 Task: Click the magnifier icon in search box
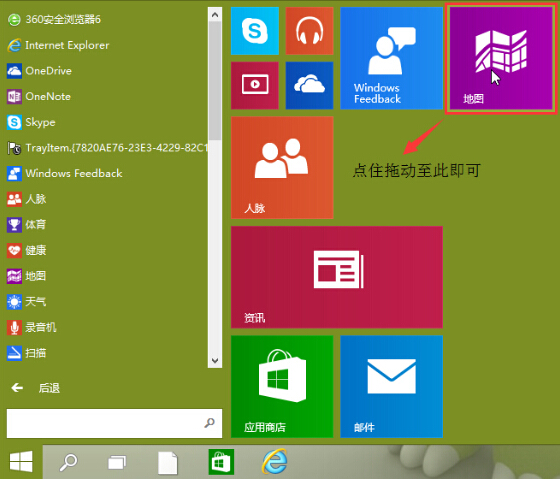[209, 423]
